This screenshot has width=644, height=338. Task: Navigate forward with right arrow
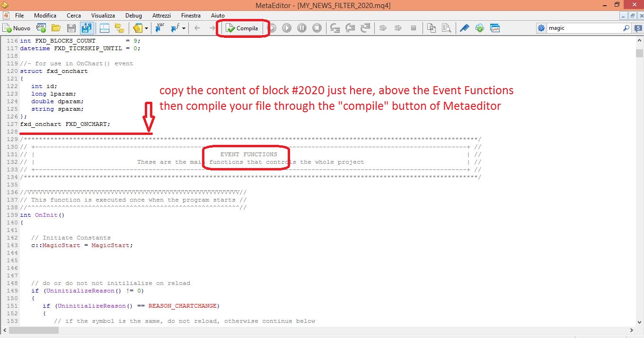tap(212, 28)
